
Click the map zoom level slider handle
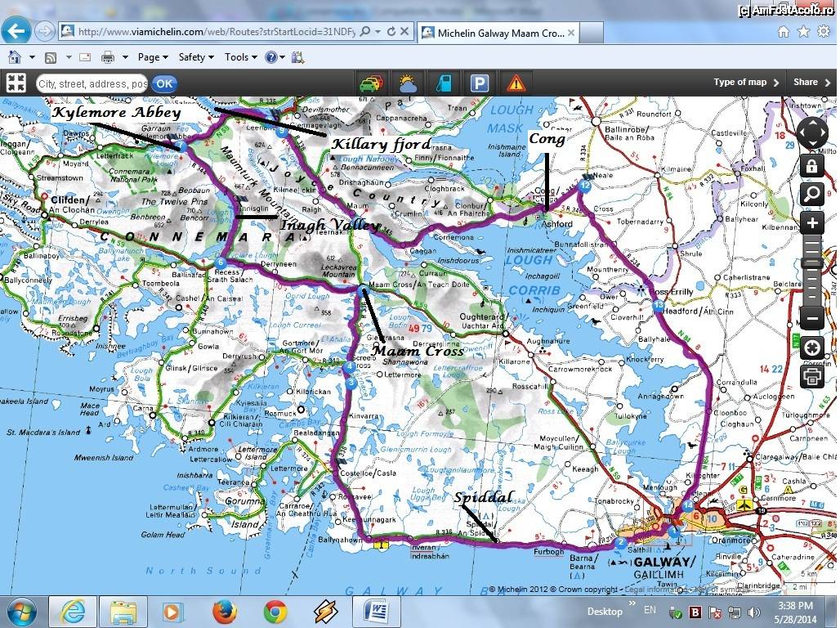click(811, 263)
